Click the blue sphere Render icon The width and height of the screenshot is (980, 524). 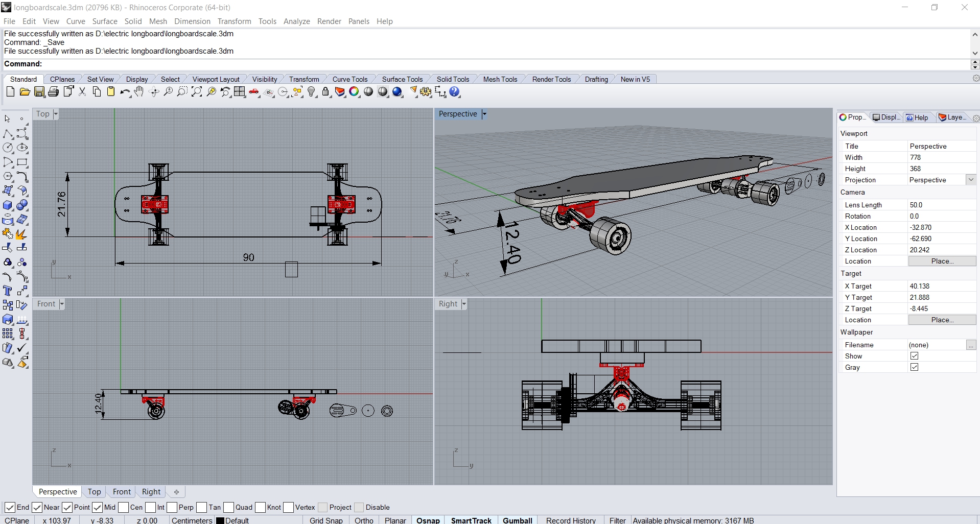click(x=398, y=92)
